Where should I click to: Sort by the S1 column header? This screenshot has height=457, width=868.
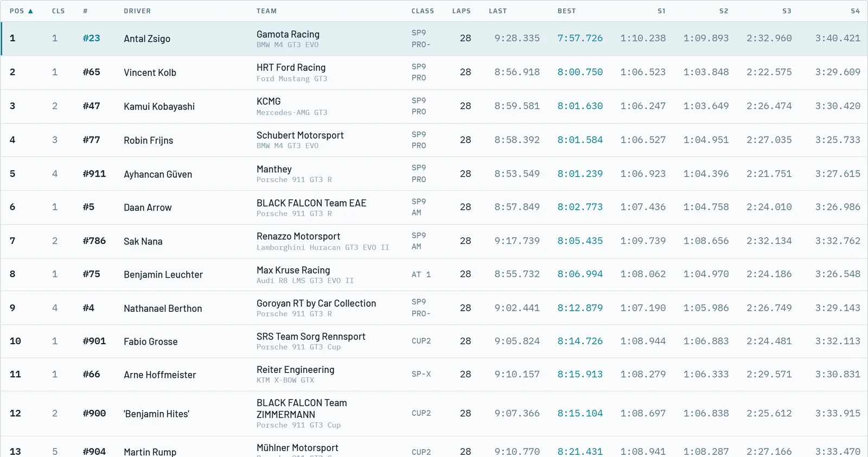click(661, 11)
